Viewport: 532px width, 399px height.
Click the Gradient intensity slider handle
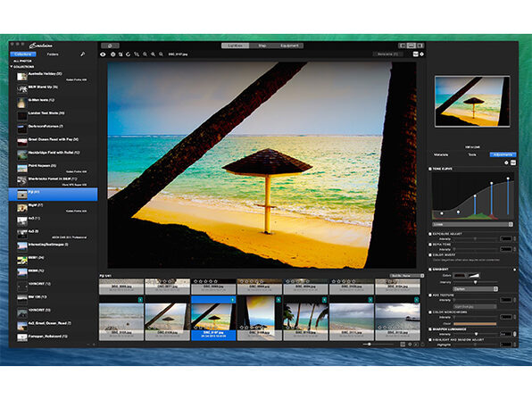click(x=476, y=282)
